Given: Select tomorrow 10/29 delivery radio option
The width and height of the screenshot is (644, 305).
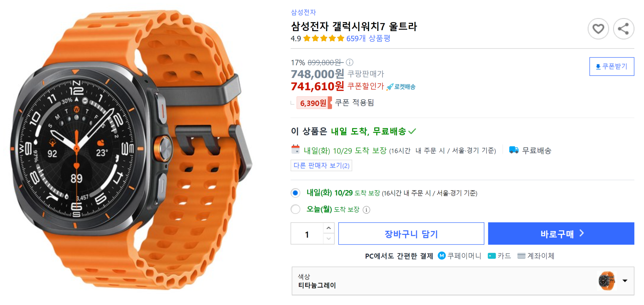Looking at the screenshot, I should tap(296, 193).
